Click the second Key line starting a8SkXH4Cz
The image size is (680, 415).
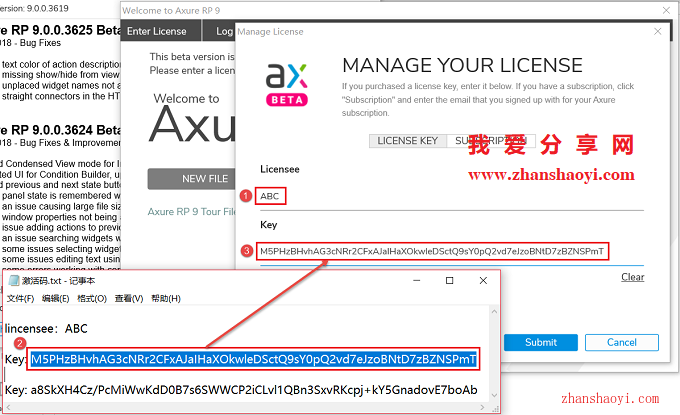click(241, 390)
